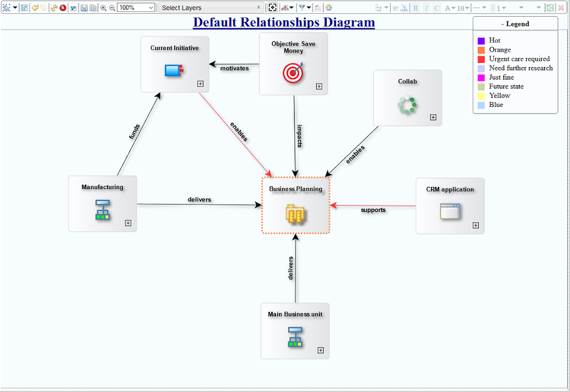Click the fit-to-screen icon in toolbar
Screen dimensions: 570x392
pyautogui.click(x=272, y=8)
